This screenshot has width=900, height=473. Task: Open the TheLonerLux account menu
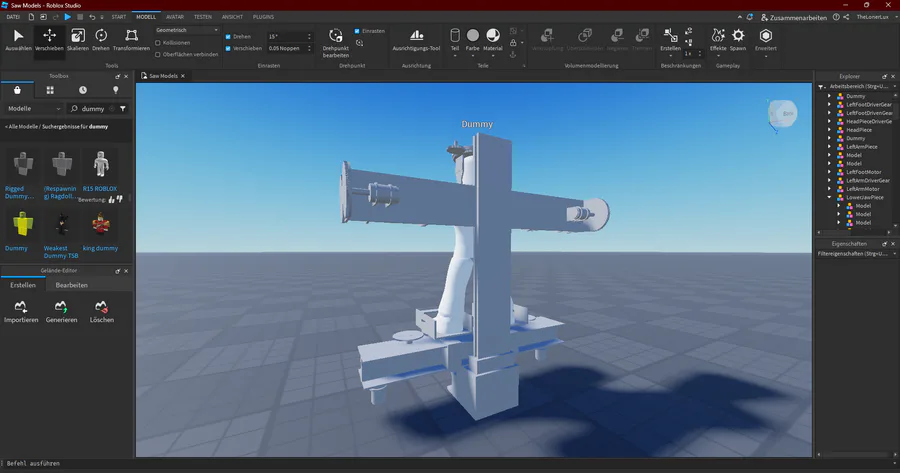click(x=872, y=17)
